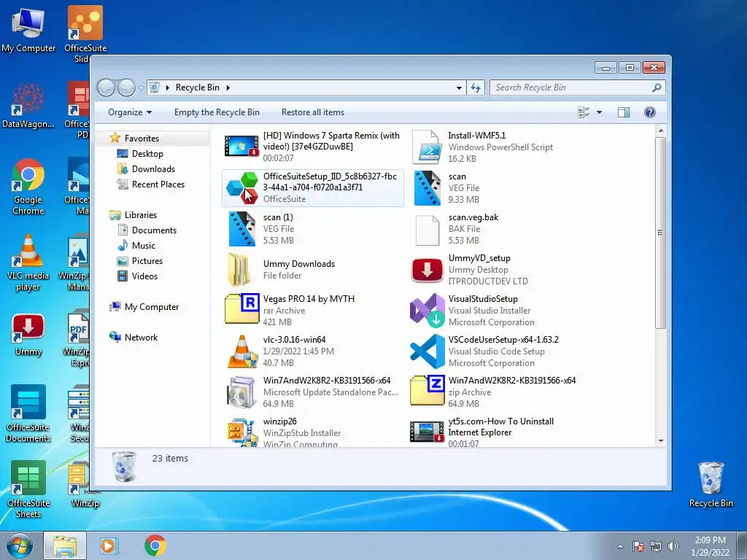Click Restore all items

tap(312, 112)
